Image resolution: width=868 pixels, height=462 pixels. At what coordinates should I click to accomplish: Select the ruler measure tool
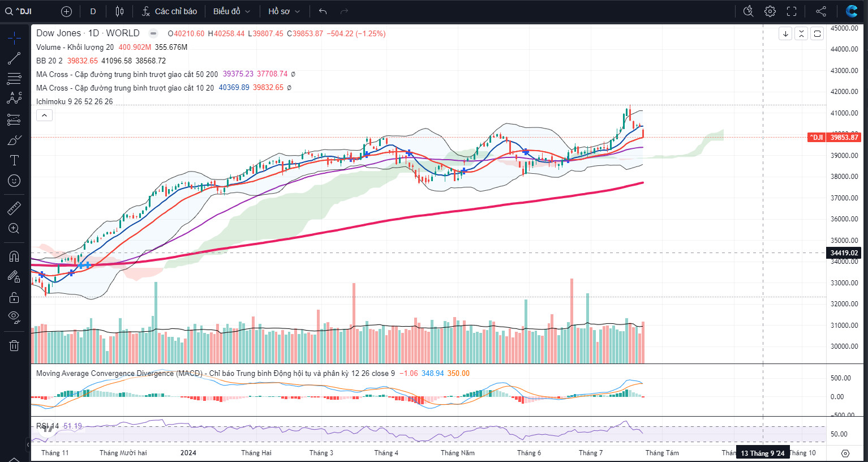14,208
